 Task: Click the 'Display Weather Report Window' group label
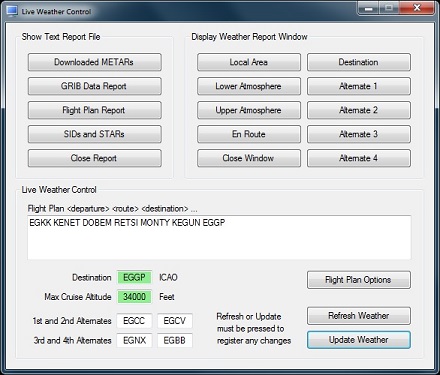click(249, 37)
